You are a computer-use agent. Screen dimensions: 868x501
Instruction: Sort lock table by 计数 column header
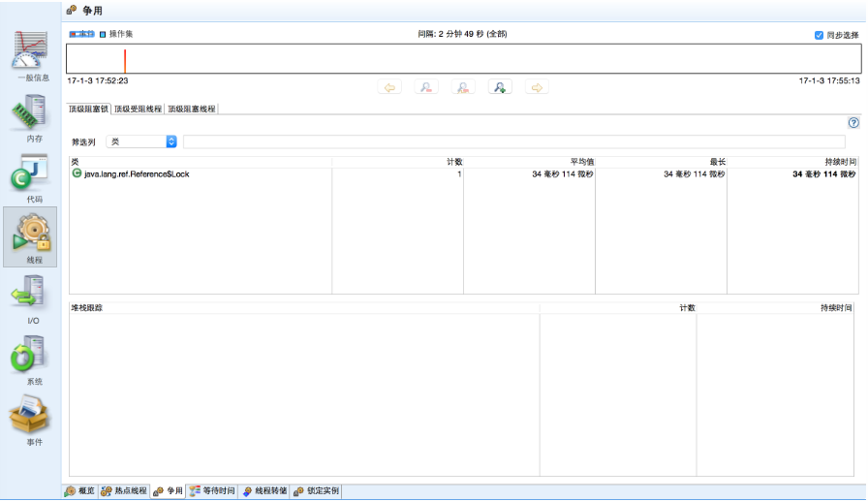pyautogui.click(x=397, y=162)
